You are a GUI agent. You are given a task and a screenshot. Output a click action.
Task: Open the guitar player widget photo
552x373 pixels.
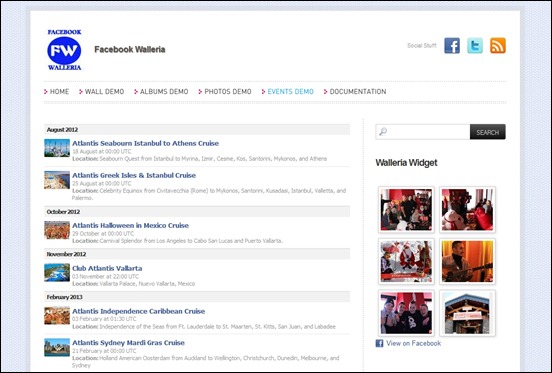468,261
